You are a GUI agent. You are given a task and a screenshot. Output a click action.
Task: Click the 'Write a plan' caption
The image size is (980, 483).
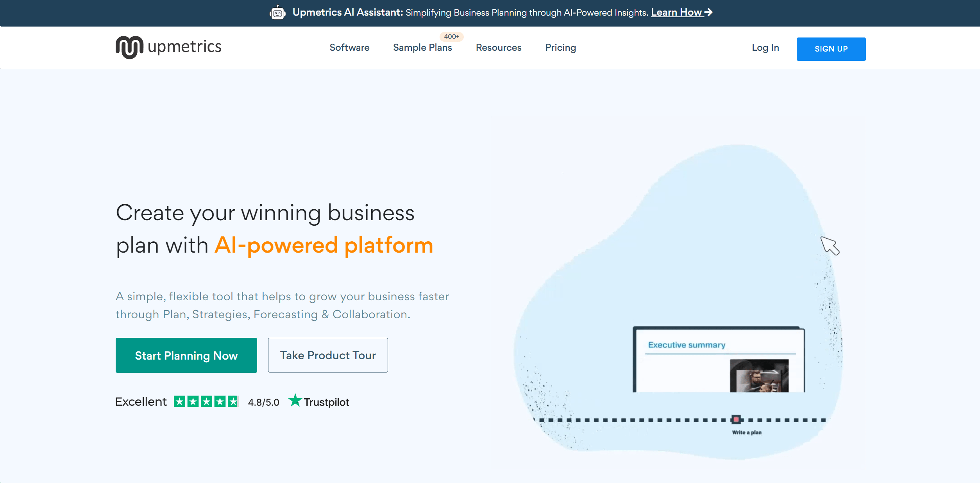747,432
